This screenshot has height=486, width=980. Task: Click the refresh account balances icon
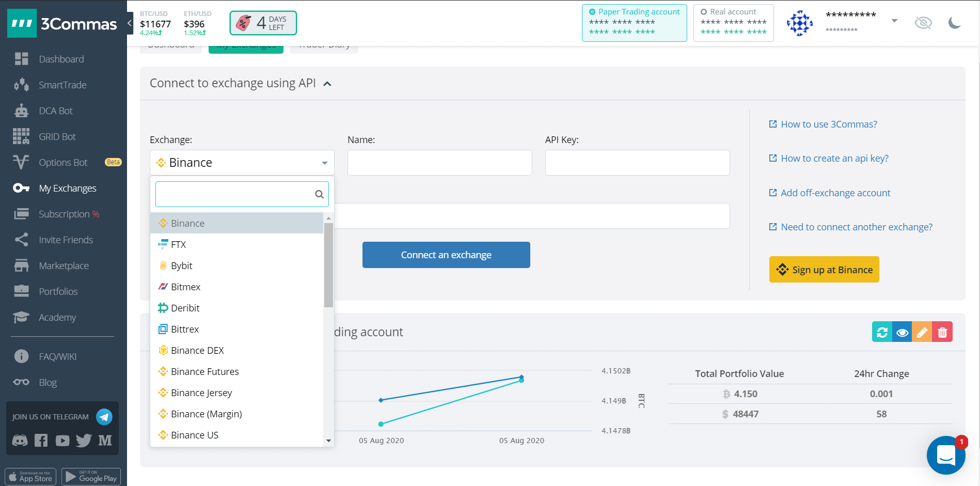tap(882, 332)
